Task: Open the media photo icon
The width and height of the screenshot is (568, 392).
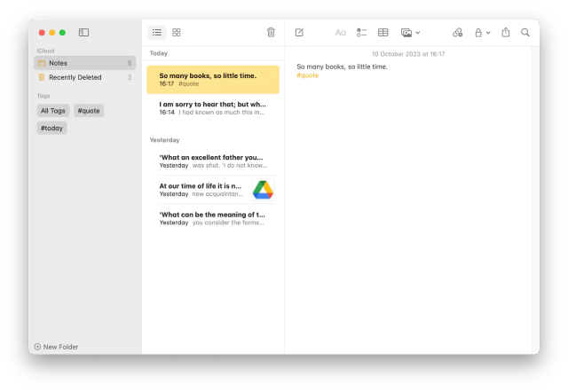Action: point(406,33)
